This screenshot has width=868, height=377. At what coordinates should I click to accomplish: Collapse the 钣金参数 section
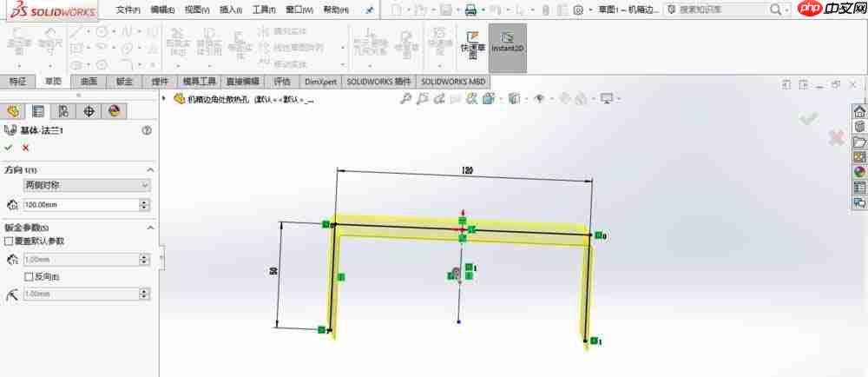pyautogui.click(x=150, y=228)
